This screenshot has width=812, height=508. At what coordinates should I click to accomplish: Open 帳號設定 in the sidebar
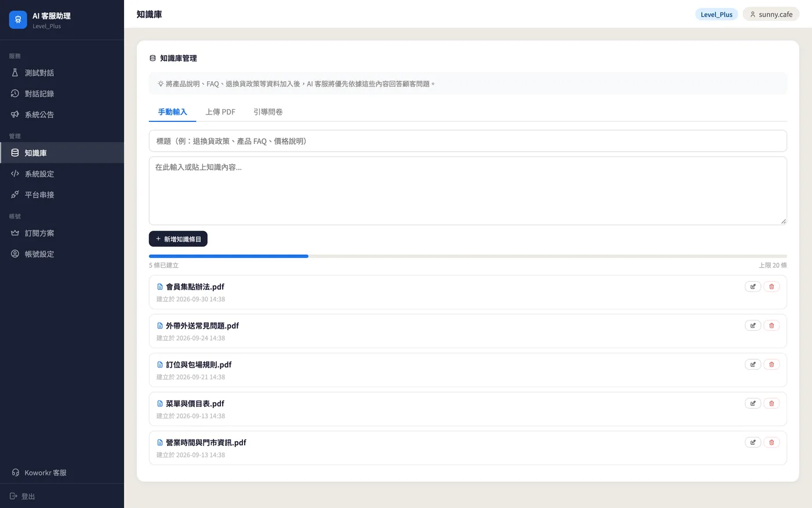tap(62, 254)
